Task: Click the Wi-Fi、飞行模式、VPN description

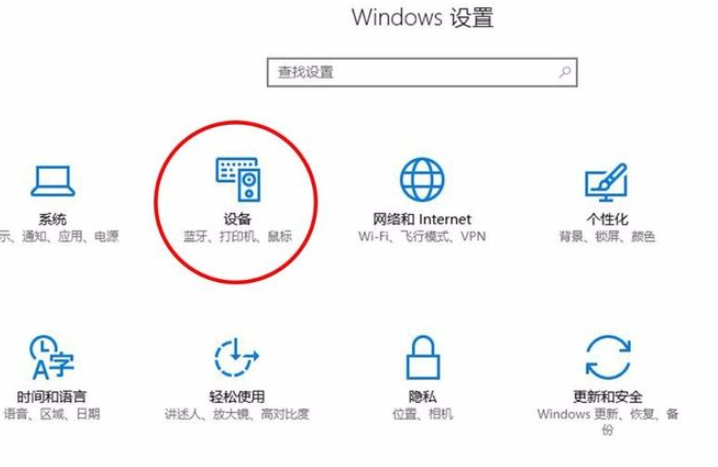Action: coord(422,236)
